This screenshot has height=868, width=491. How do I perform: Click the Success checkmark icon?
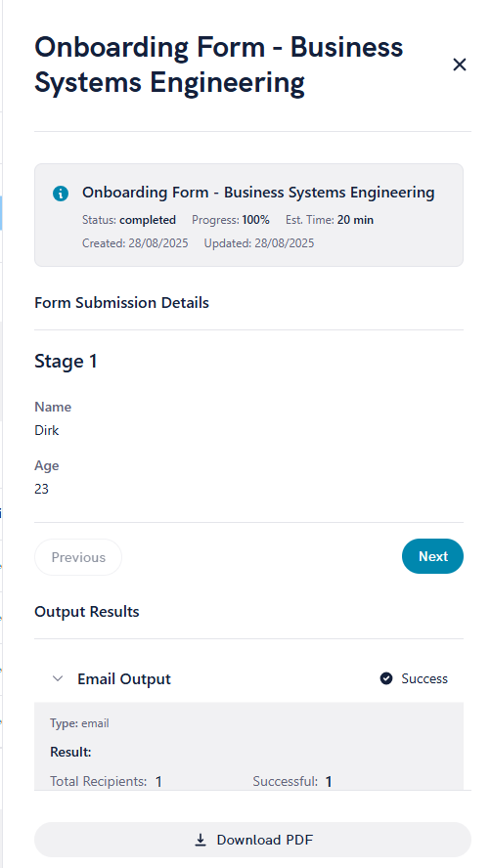[x=386, y=678]
